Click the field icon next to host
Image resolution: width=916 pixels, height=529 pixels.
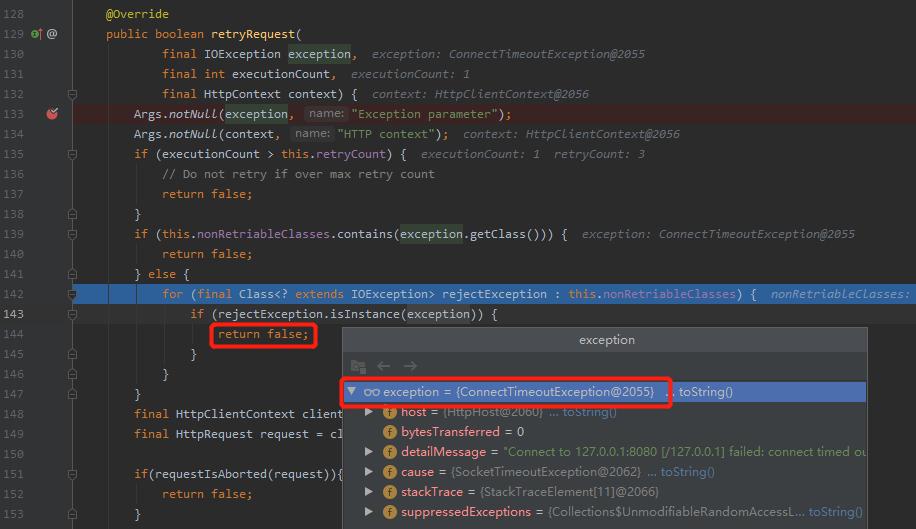(390, 412)
